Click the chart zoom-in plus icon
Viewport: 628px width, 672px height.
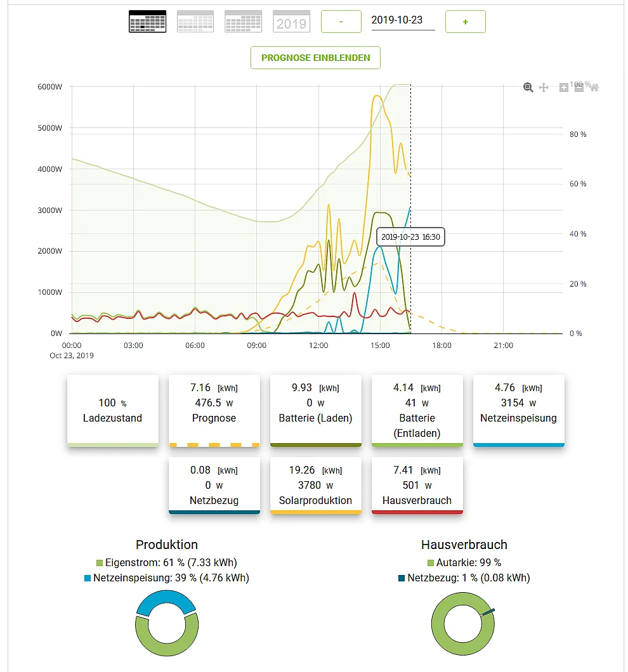563,87
